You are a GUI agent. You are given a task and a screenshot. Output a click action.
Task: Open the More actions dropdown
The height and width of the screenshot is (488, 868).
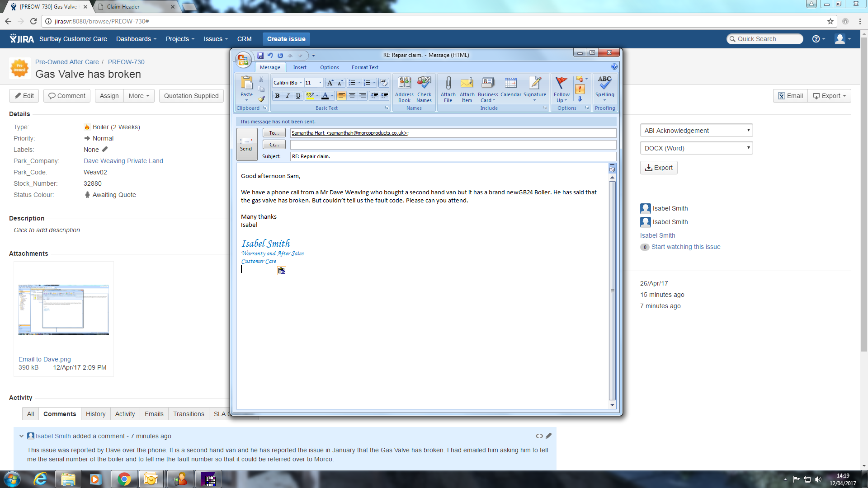pos(139,96)
